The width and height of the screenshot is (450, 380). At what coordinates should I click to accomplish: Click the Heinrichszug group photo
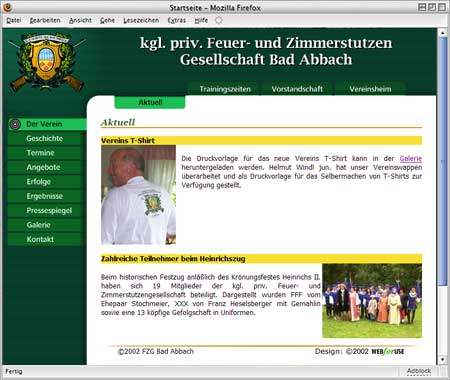(x=372, y=301)
